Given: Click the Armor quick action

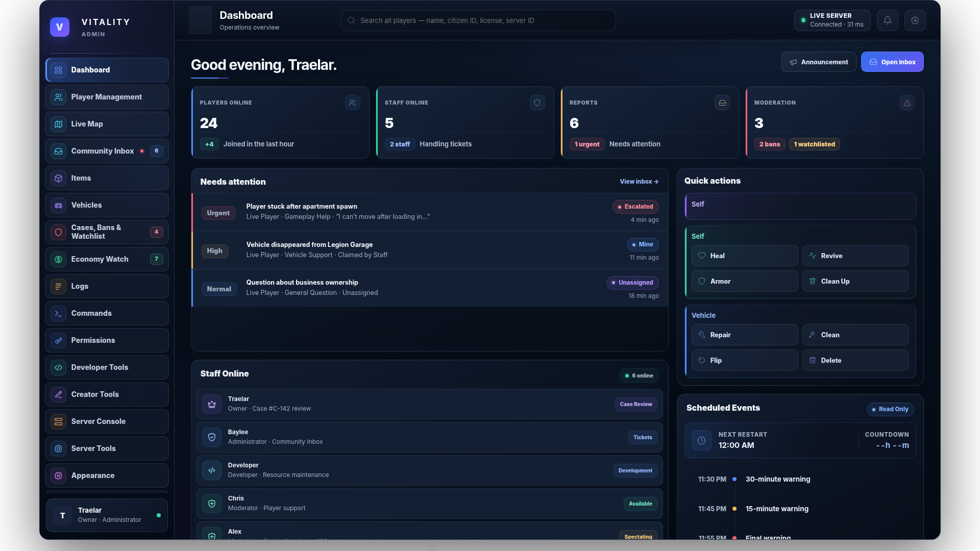Looking at the screenshot, I should click(745, 281).
